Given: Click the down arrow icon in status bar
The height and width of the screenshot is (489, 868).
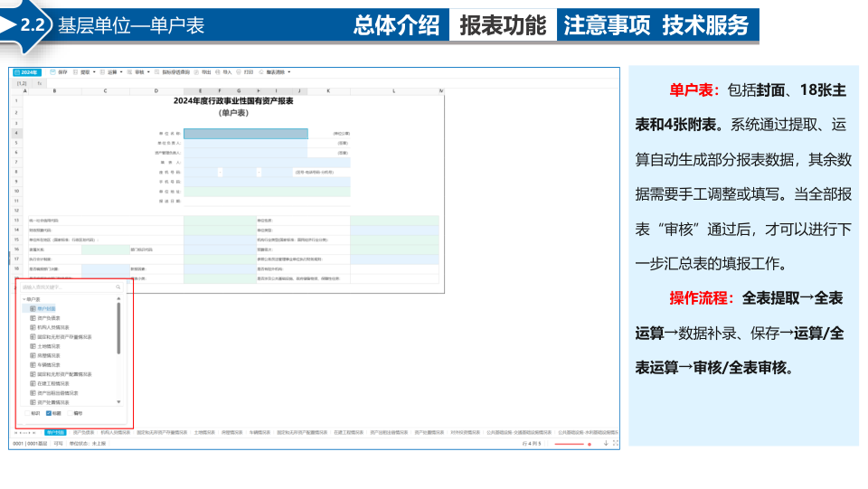Looking at the screenshot, I should [606, 443].
